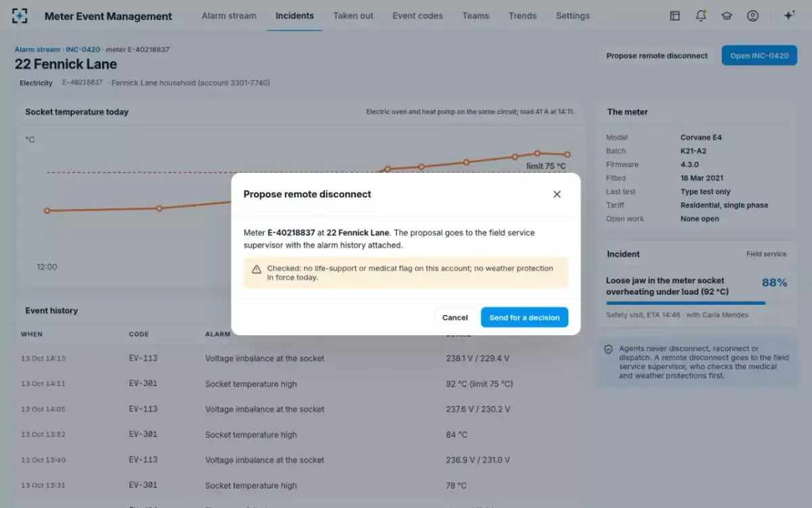This screenshot has width=812, height=508.
Task: Click the WHEN column header
Action: [32, 335]
